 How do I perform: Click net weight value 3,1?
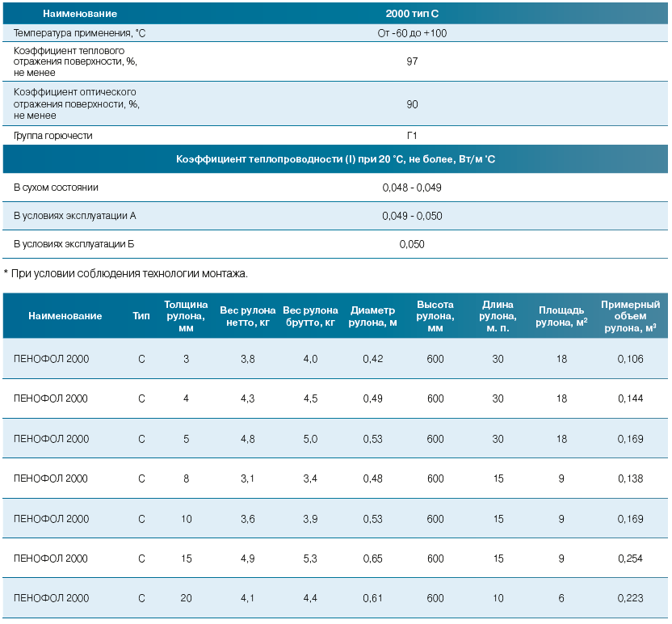(248, 479)
